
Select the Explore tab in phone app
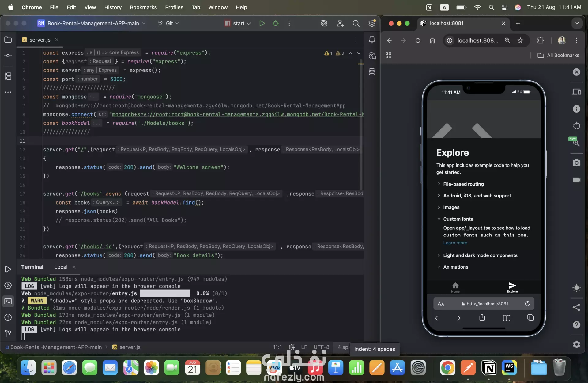(512, 287)
